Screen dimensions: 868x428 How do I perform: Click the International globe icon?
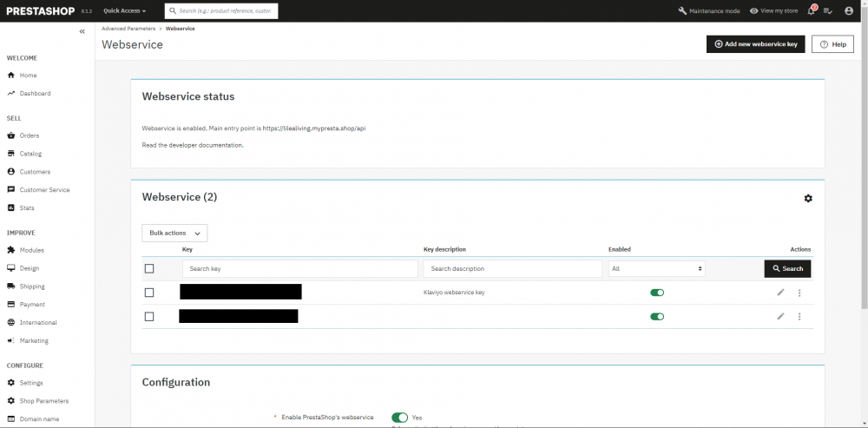point(10,323)
